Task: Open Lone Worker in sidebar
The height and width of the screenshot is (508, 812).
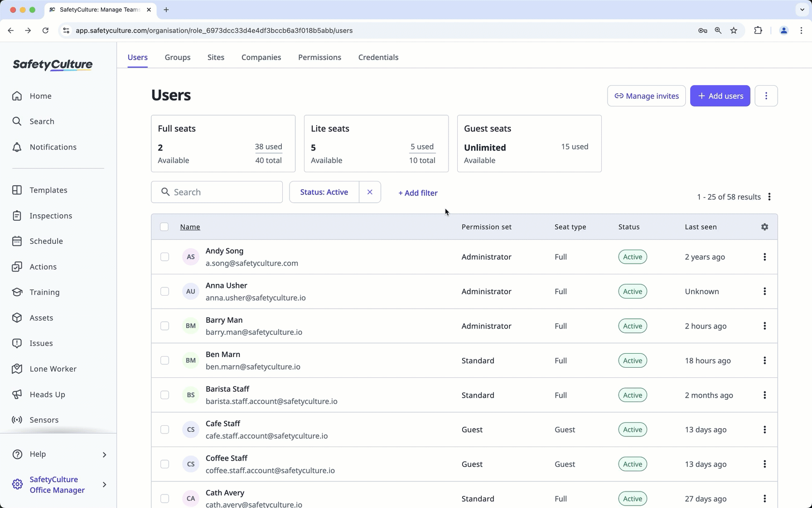Action: click(44, 369)
